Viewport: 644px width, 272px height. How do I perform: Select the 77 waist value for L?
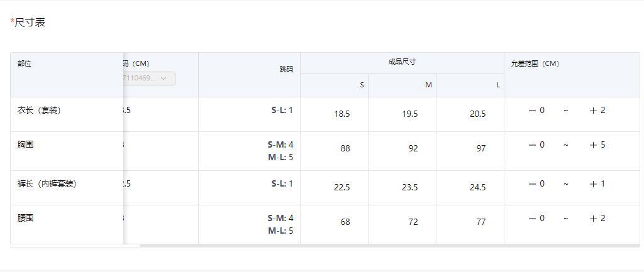(x=480, y=222)
